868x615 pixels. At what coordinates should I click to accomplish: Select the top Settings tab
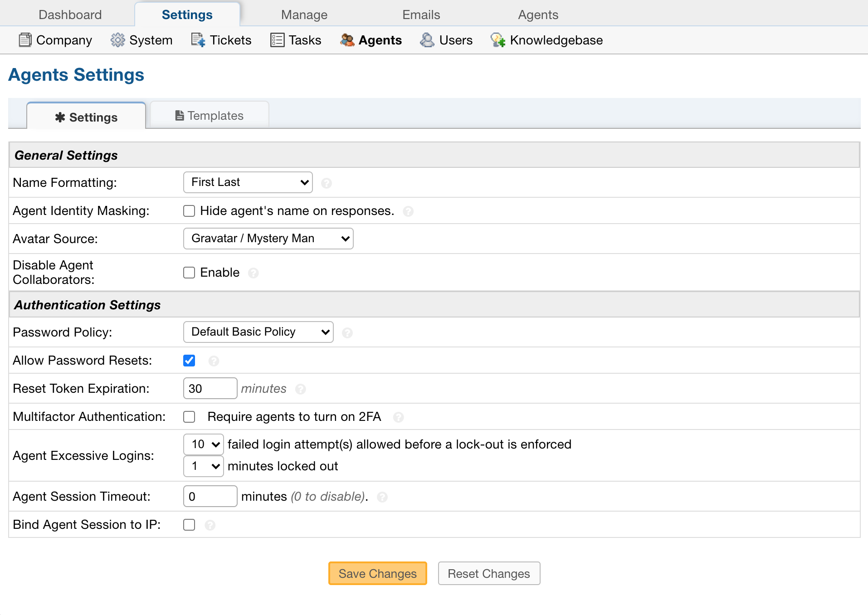click(187, 15)
